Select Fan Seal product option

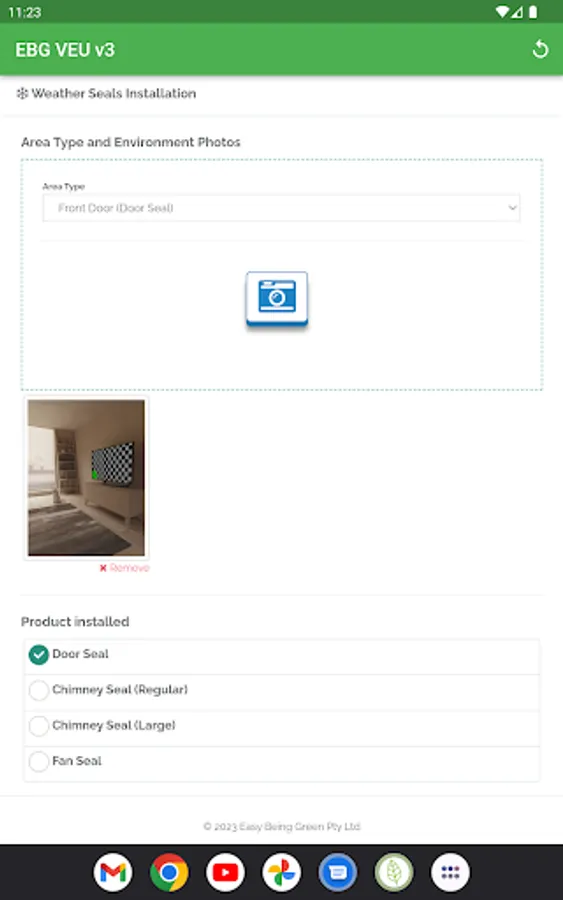click(281, 761)
